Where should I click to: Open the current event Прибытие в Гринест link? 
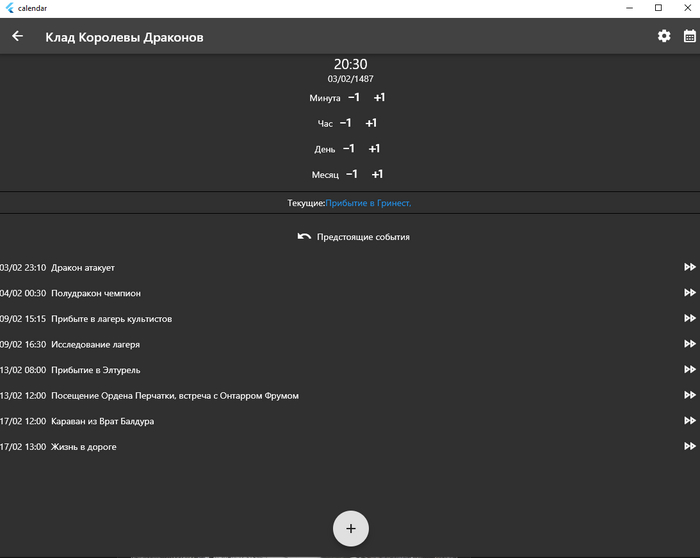[x=368, y=203]
